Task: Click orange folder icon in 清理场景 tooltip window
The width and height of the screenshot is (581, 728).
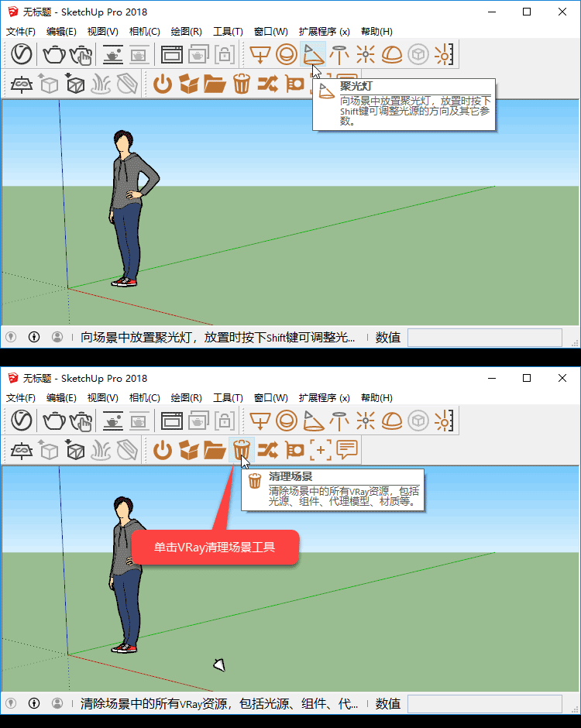Action: coord(215,451)
